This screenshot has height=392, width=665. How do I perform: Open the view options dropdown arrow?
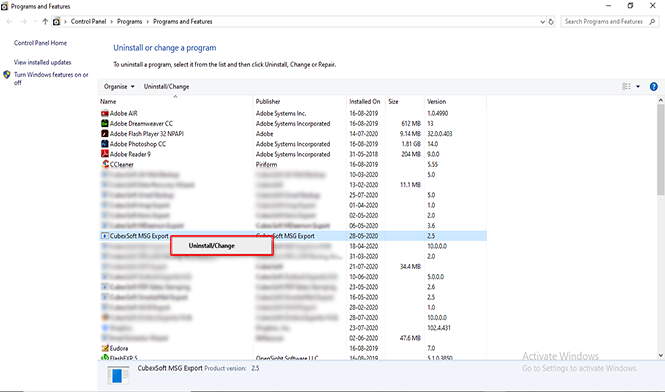pyautogui.click(x=638, y=87)
